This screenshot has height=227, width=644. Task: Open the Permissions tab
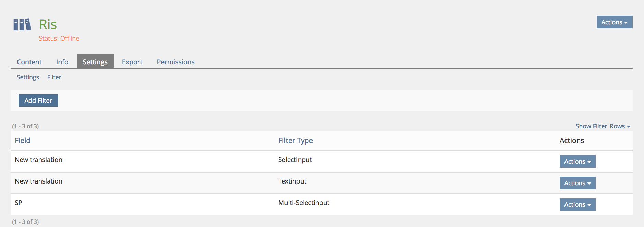point(175,62)
